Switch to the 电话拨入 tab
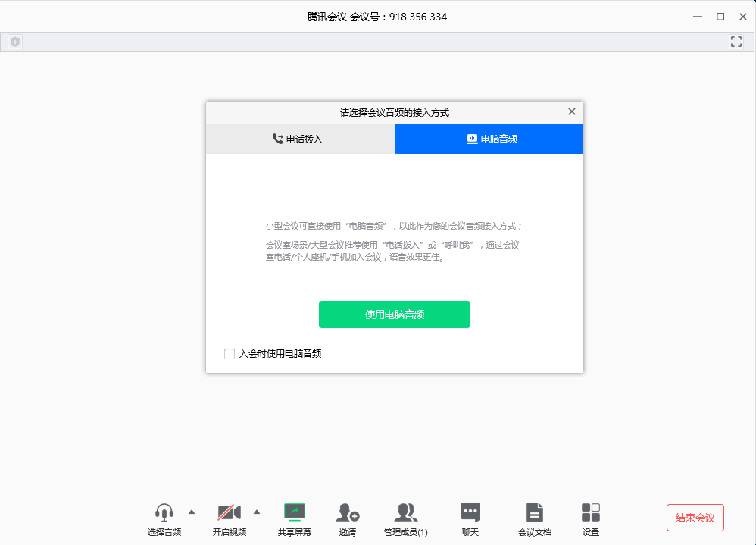 (299, 138)
